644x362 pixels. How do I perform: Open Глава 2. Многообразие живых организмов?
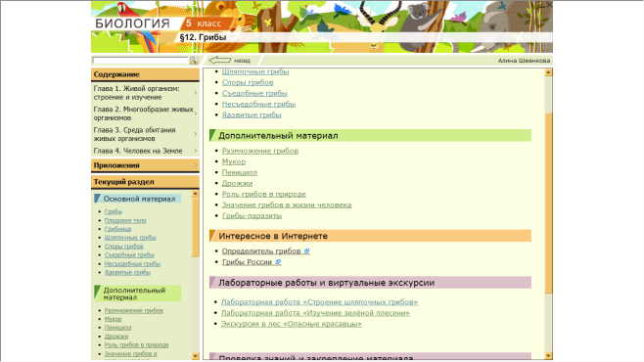click(145, 113)
